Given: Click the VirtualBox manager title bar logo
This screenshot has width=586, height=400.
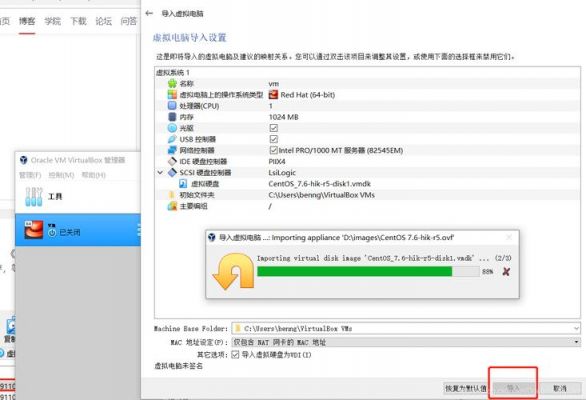Looking at the screenshot, I should (24, 160).
